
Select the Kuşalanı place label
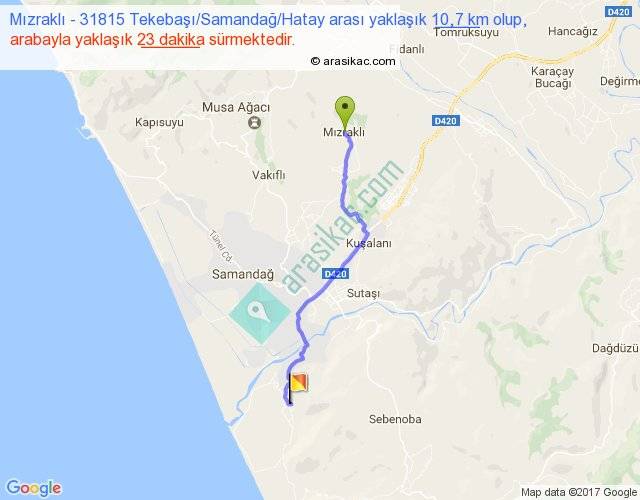tap(369, 243)
